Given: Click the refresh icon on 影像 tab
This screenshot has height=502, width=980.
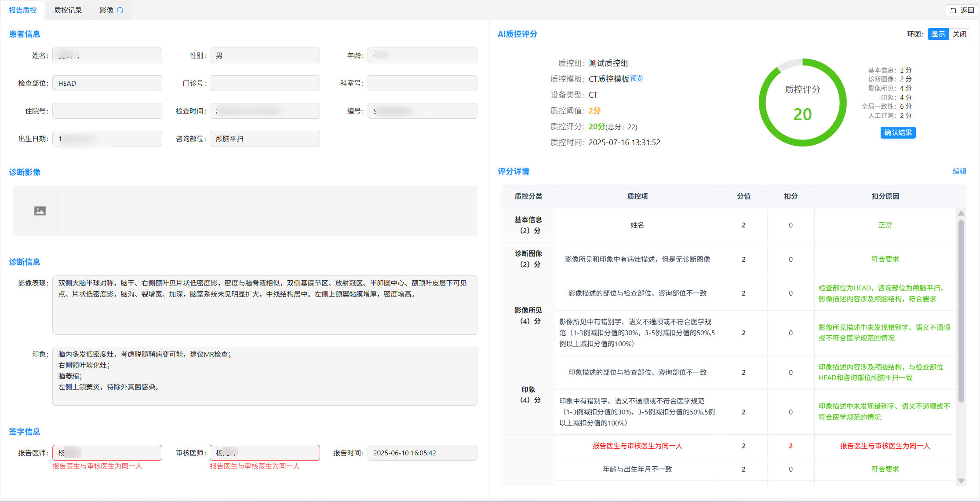Looking at the screenshot, I should (120, 10).
